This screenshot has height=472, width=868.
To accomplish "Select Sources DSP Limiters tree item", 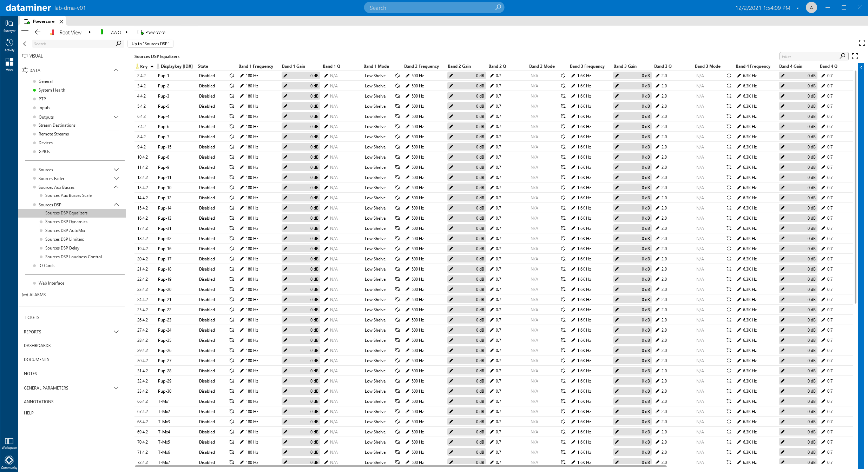I will (x=64, y=239).
